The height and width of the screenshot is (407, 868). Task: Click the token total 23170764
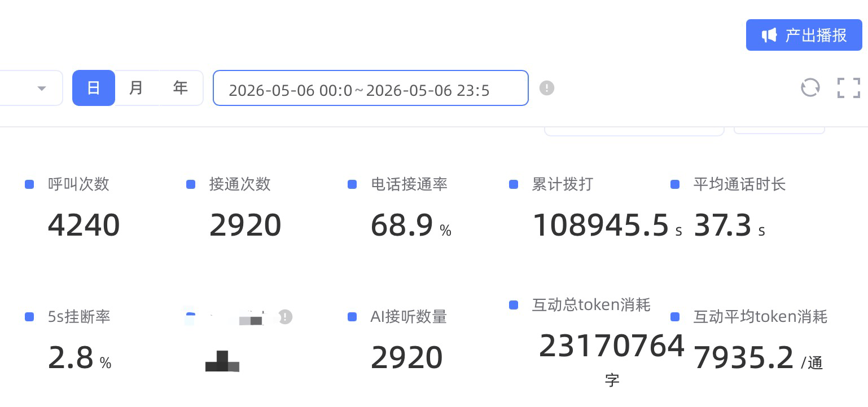click(612, 346)
